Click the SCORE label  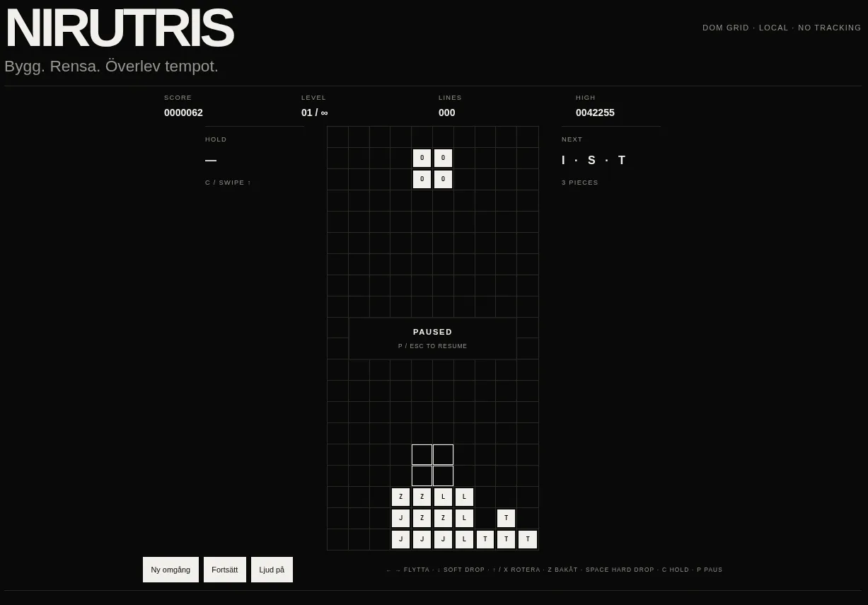click(x=178, y=98)
